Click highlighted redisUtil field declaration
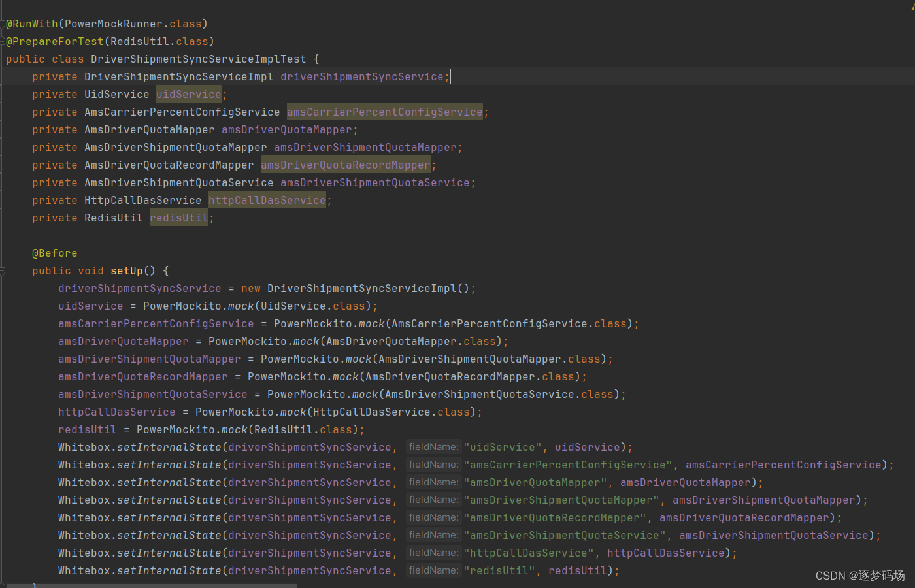The image size is (915, 588). (x=179, y=218)
